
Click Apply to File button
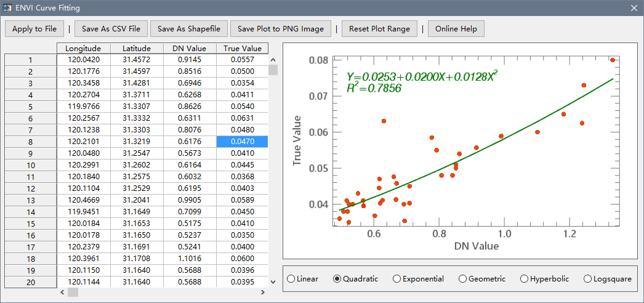(x=34, y=29)
